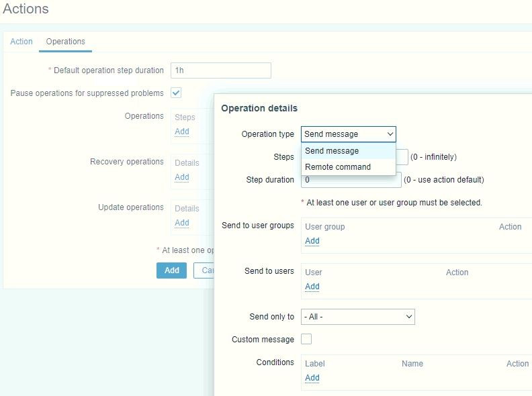The image size is (532, 396).
Task: Uncheck Pause operations for suppressed problems
Action: [x=176, y=93]
